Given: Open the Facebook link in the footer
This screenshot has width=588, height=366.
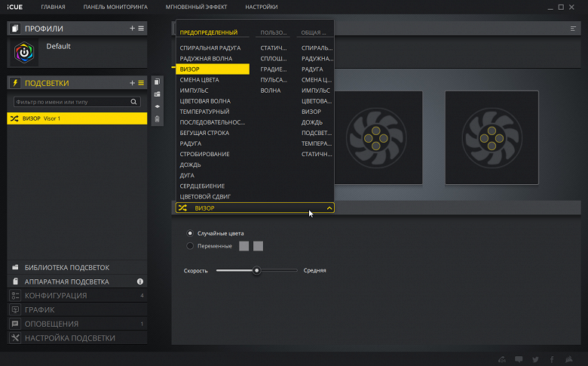Looking at the screenshot, I should click(552, 359).
